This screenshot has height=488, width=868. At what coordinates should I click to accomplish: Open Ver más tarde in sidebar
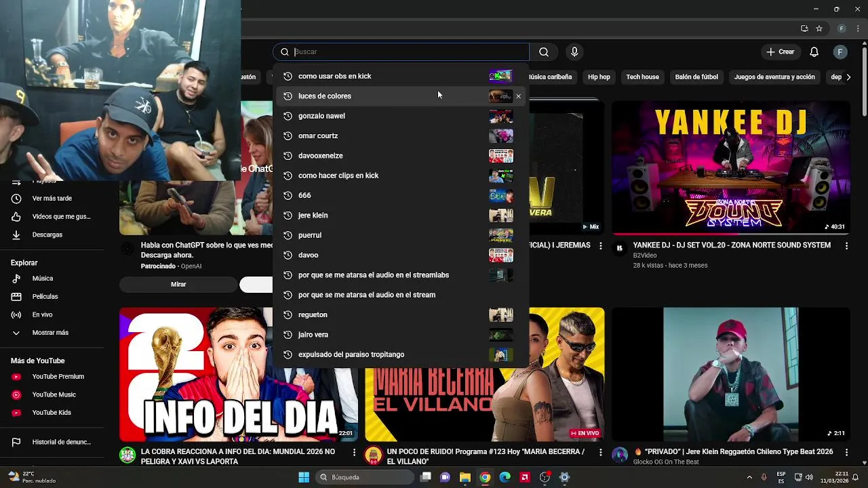click(52, 199)
